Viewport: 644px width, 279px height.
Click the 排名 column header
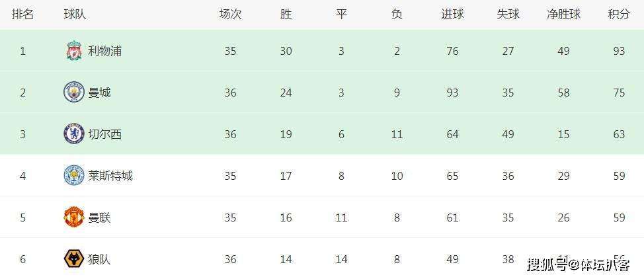(x=22, y=14)
